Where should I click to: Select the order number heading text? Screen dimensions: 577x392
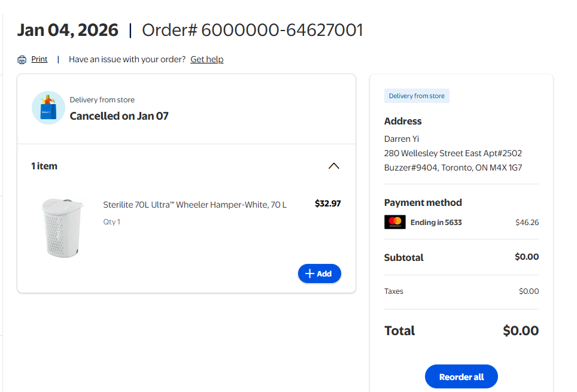[x=253, y=30]
